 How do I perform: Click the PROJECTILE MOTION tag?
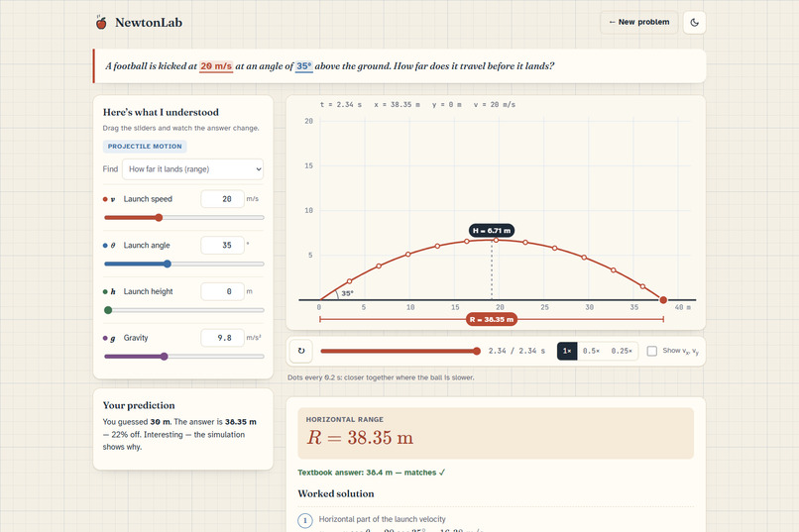[x=145, y=146]
